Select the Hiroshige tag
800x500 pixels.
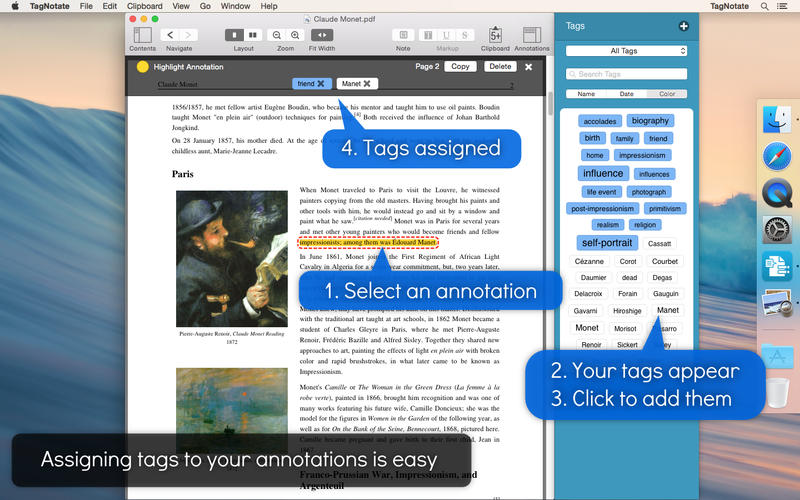coord(627,311)
